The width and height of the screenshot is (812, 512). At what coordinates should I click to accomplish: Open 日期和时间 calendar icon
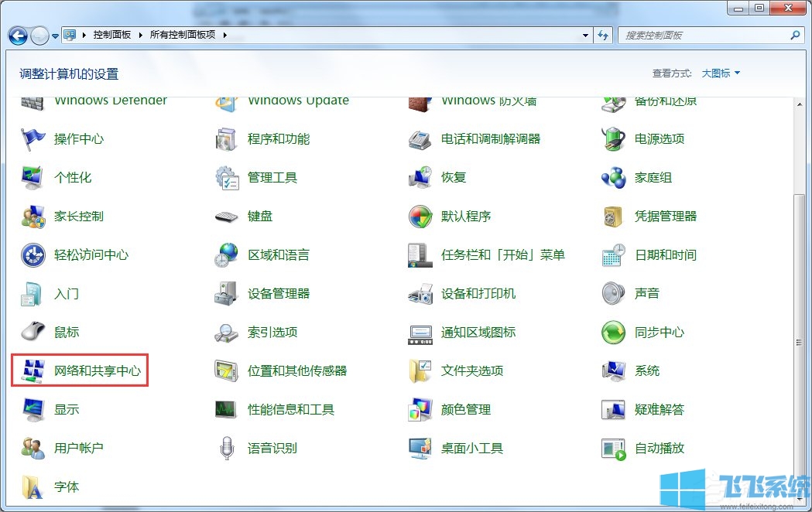pos(613,255)
